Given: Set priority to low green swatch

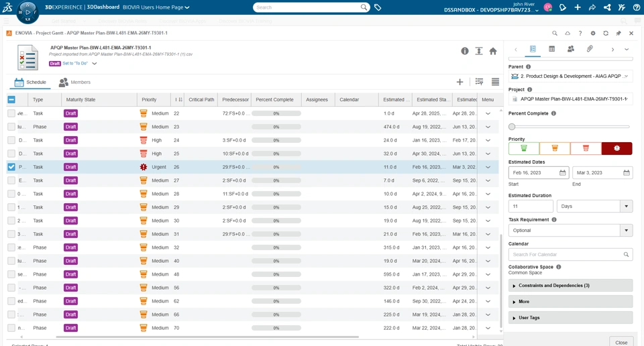Looking at the screenshot, I should 524,148.
